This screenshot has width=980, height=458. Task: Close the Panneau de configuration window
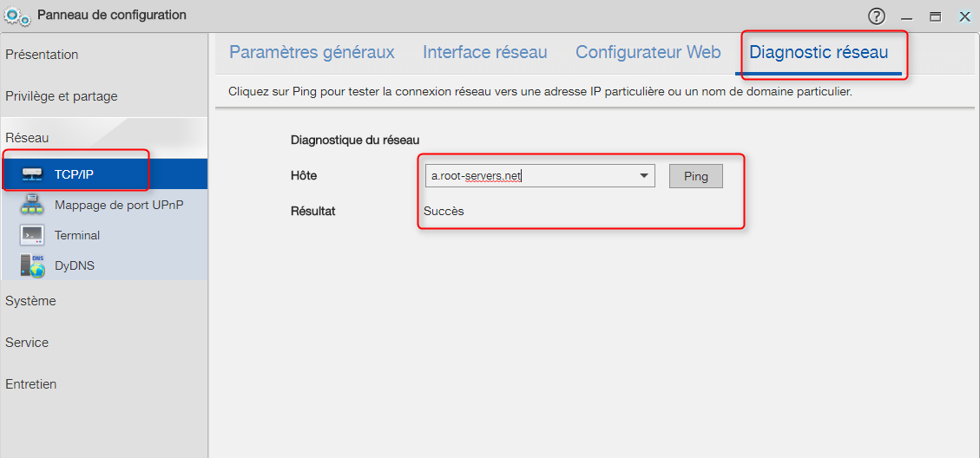(964, 16)
